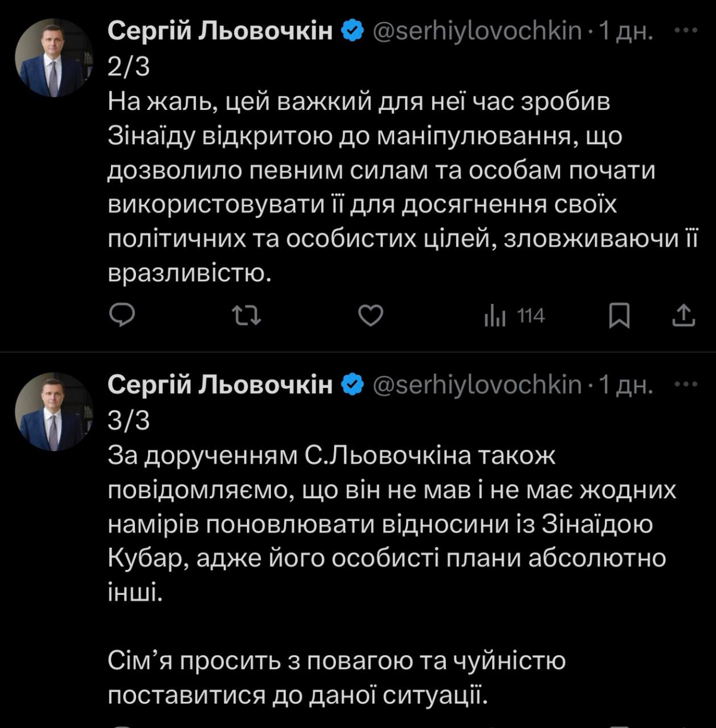Click verified badge on the 3/3 tweet
The width and height of the screenshot is (716, 728).
coord(353,385)
